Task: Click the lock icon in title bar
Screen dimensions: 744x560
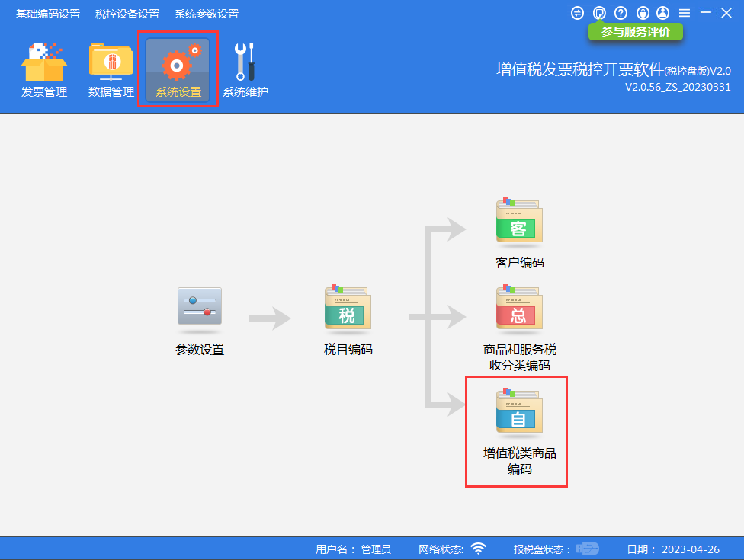Action: tap(643, 13)
